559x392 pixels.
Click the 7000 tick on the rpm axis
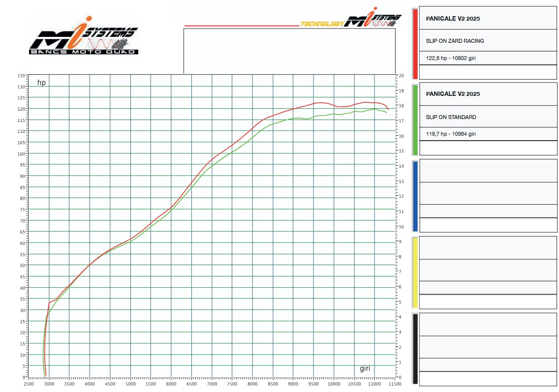(212, 384)
